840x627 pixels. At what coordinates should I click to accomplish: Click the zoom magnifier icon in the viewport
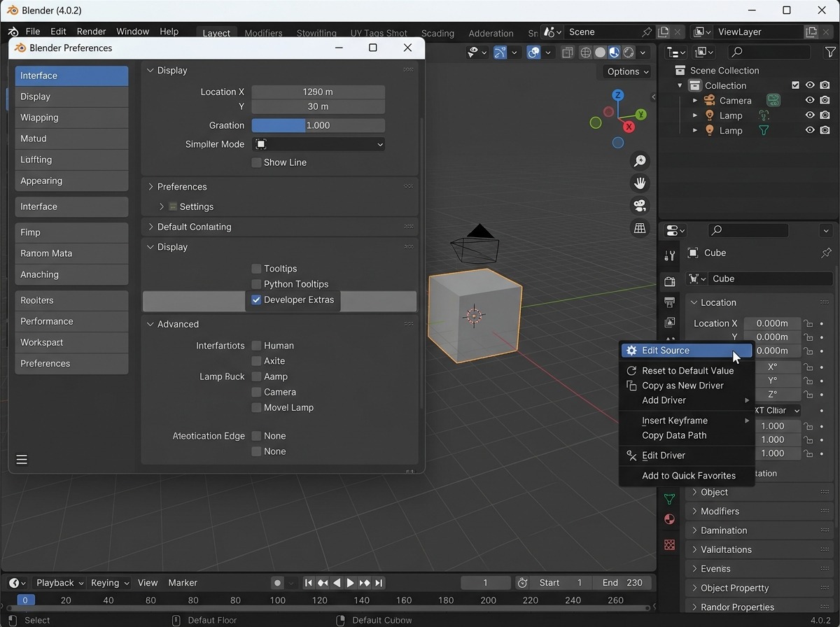[640, 161]
